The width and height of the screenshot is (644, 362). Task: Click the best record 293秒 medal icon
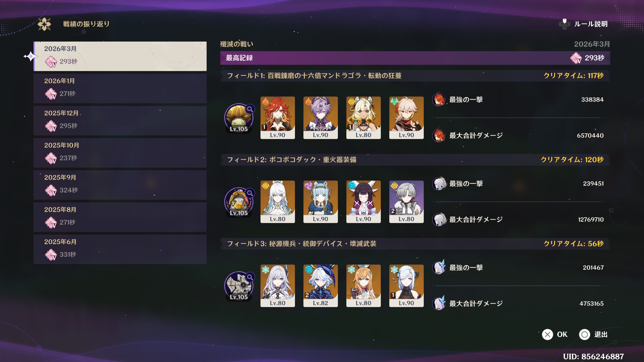pos(576,58)
